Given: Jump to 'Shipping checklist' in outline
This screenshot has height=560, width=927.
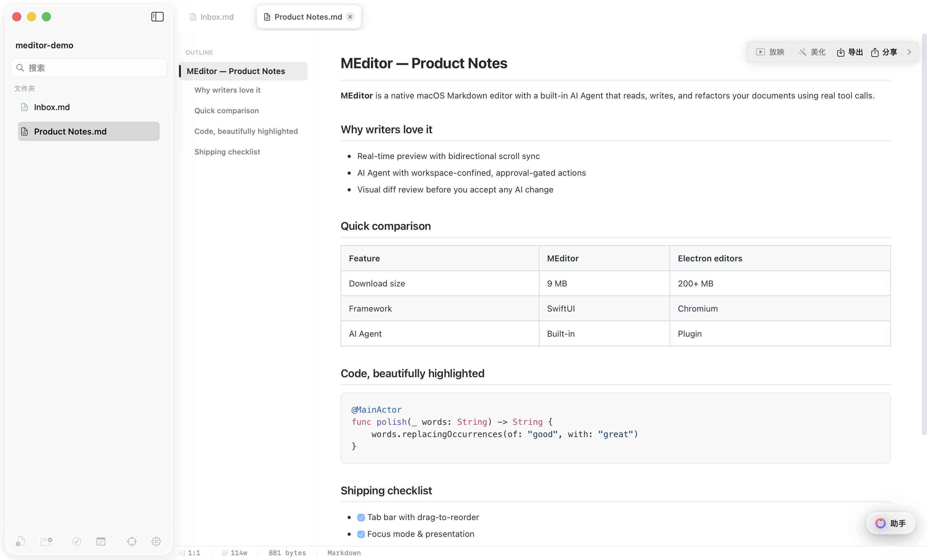Looking at the screenshot, I should [x=227, y=152].
